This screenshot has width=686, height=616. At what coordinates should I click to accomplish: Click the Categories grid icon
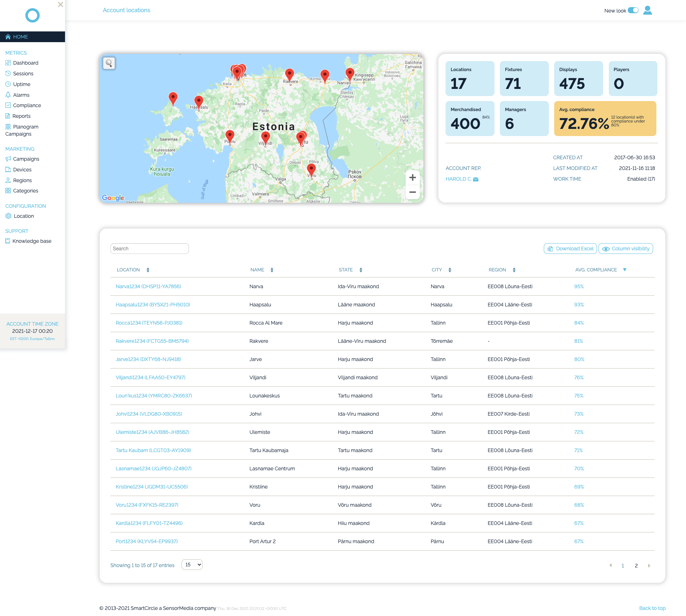(8, 191)
